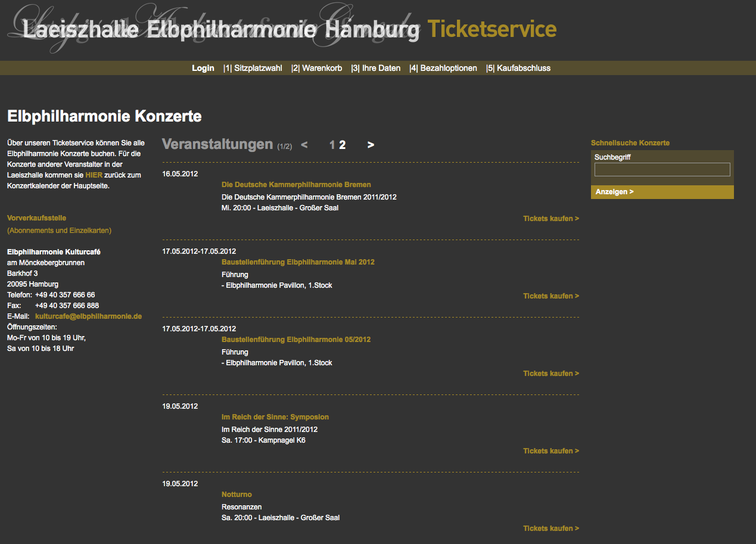Open step 4 Bezahloptionen

coord(443,68)
